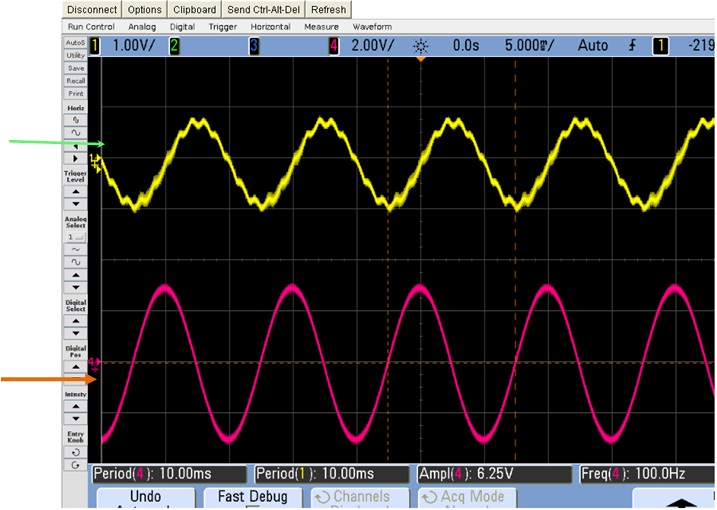Open the Channels softkey
This screenshot has width=717, height=510.
click(360, 498)
